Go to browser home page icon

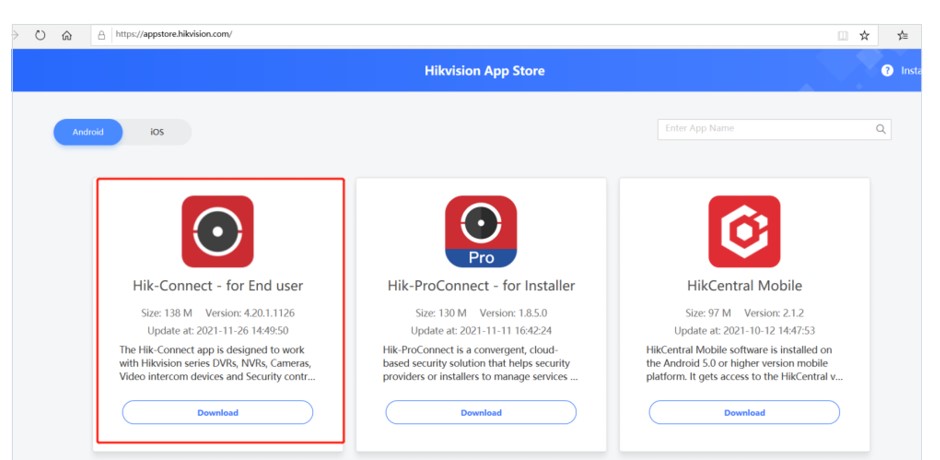tap(67, 34)
